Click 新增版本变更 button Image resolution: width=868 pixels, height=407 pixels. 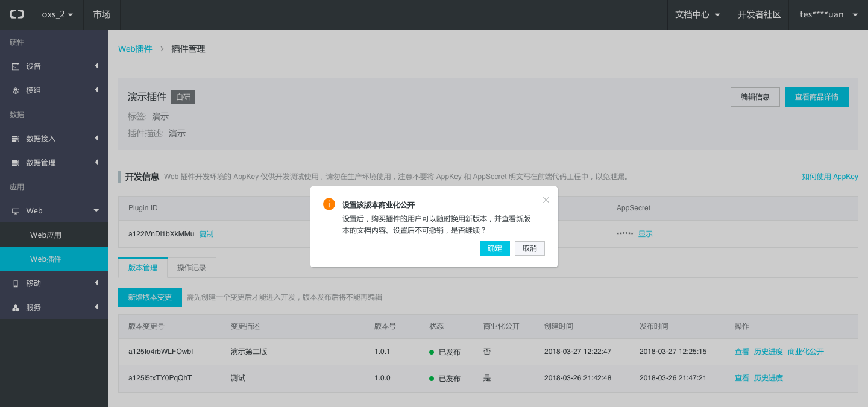click(150, 297)
